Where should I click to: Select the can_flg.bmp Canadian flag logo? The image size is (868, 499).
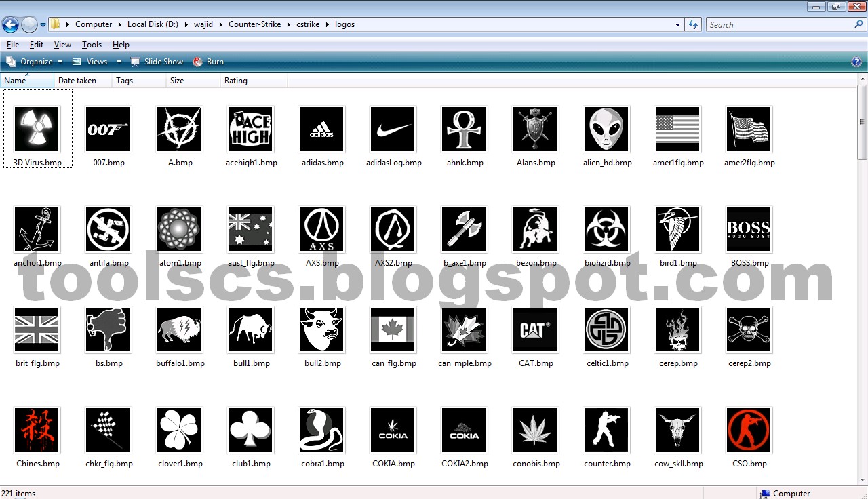[x=393, y=330]
